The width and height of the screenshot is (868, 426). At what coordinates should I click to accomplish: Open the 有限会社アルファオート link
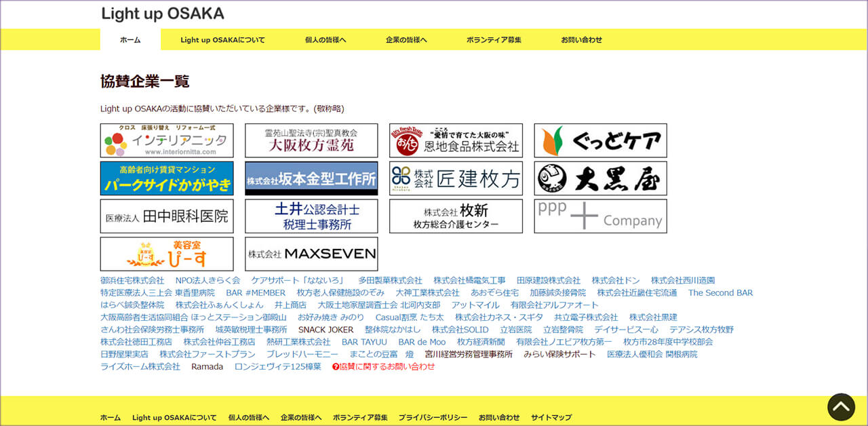(x=555, y=305)
